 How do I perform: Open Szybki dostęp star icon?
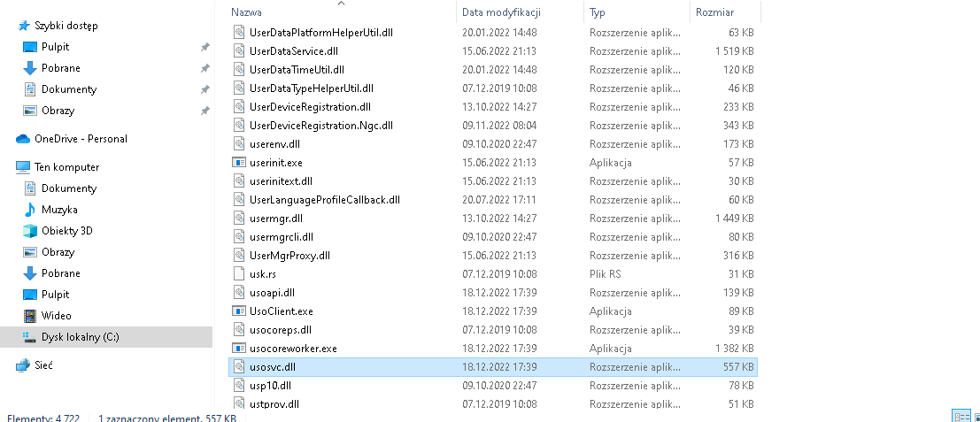pyautogui.click(x=24, y=26)
